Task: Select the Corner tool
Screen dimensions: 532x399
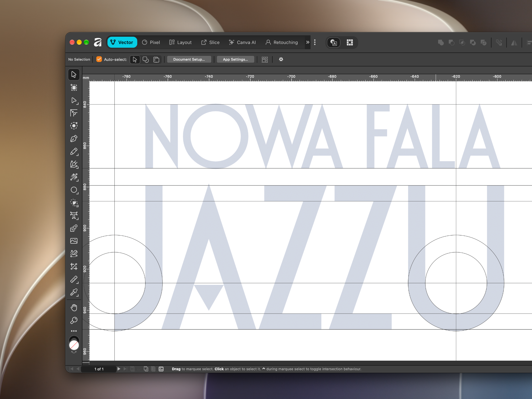Action: pos(74,113)
